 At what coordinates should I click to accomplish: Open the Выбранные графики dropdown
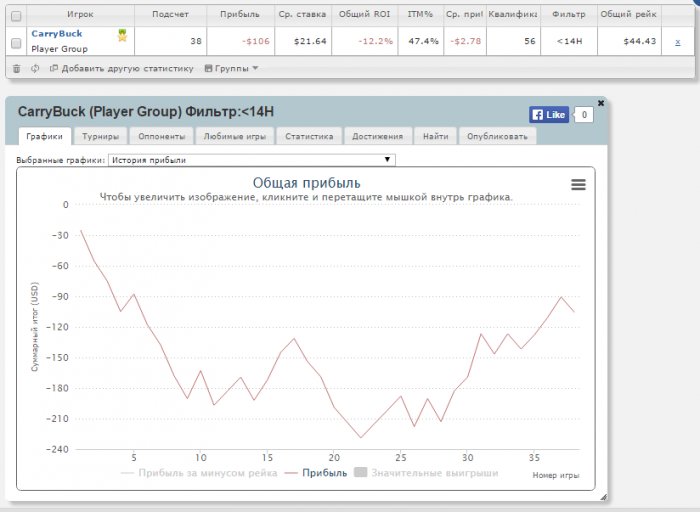(252, 160)
